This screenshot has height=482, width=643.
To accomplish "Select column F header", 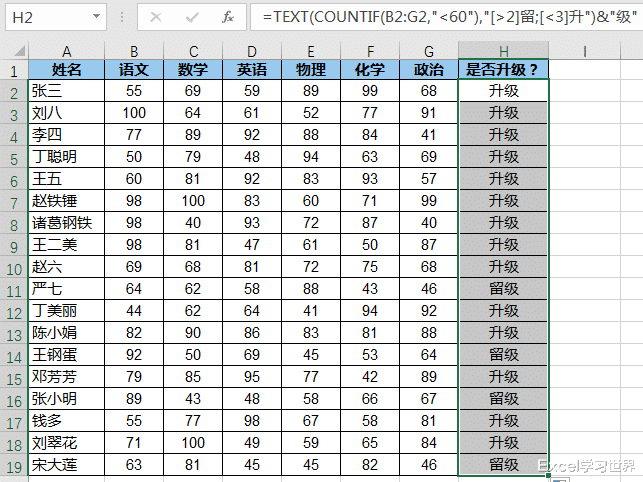I will 370,51.
